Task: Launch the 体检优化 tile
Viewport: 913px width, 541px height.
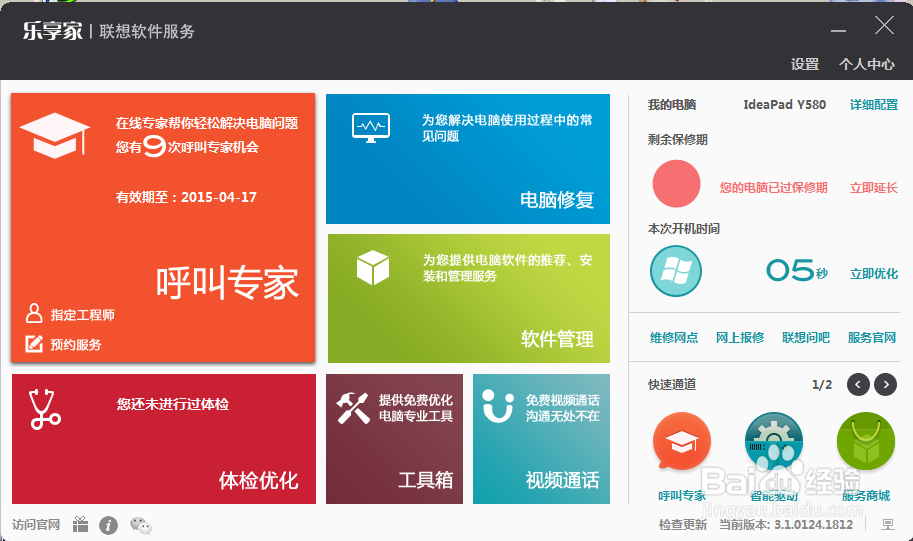Action: point(164,439)
